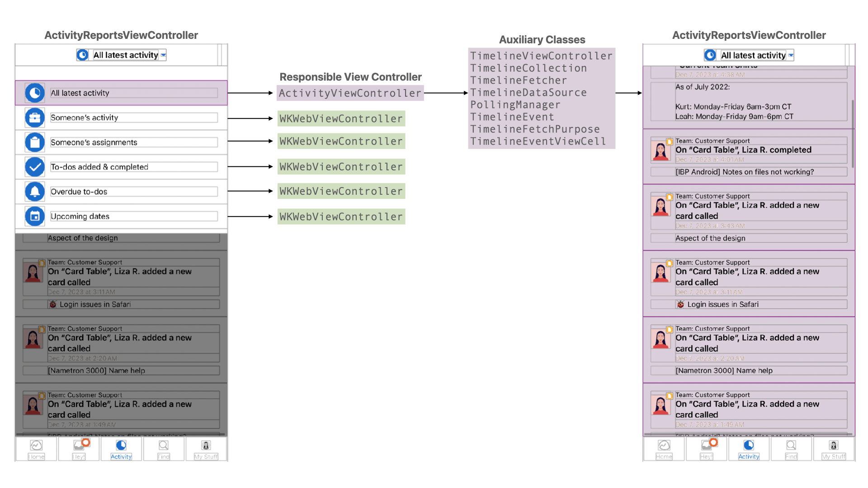
Task: Click the ActivityViewController label box
Action: tap(350, 93)
